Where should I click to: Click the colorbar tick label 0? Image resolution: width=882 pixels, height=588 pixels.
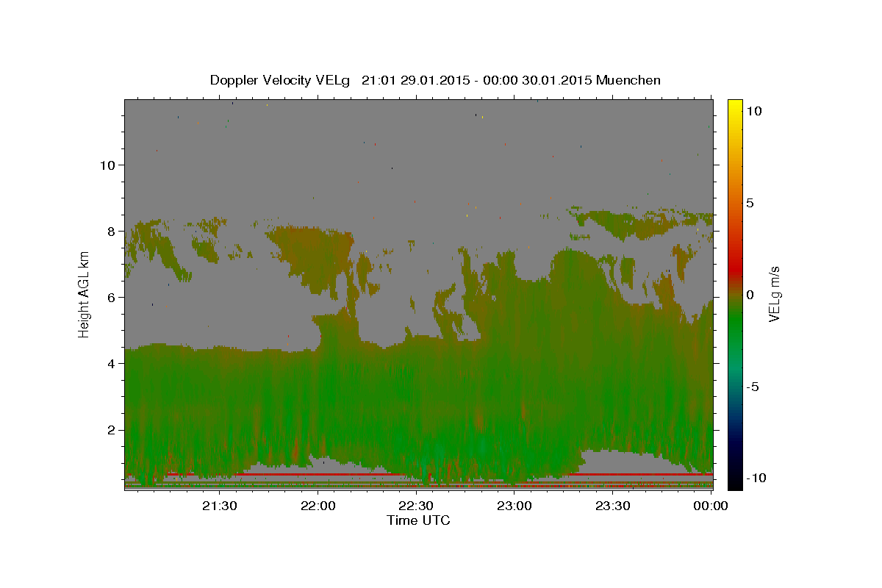coord(750,295)
